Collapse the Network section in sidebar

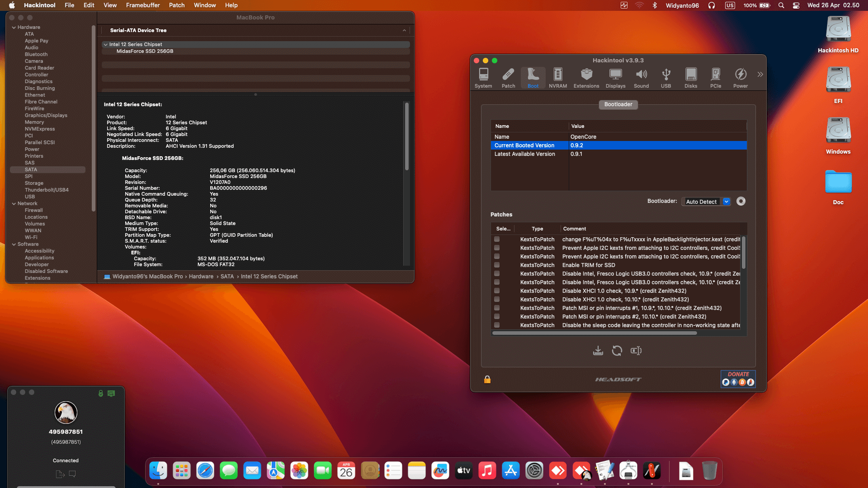[x=14, y=204]
